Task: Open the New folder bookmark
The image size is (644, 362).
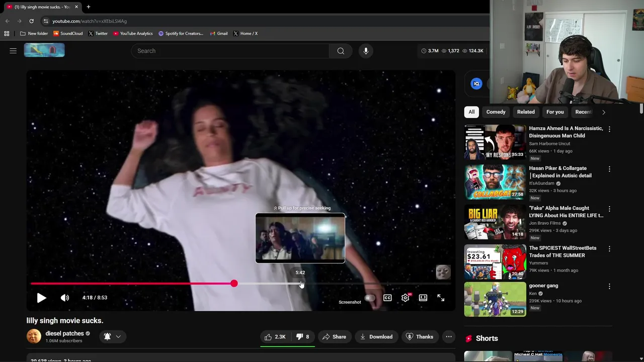Action: [x=34, y=34]
